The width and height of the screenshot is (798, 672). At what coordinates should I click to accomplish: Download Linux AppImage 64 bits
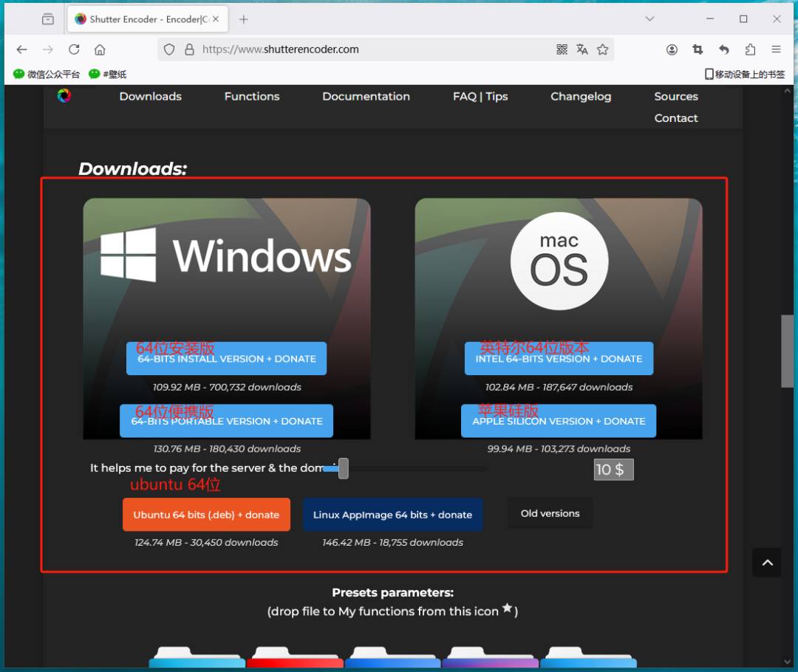point(393,515)
